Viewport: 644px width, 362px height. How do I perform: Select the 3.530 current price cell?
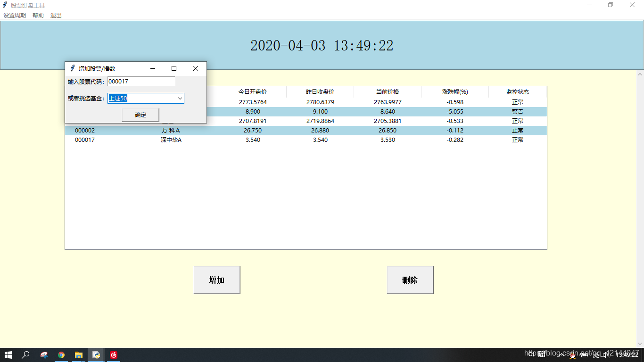click(388, 140)
